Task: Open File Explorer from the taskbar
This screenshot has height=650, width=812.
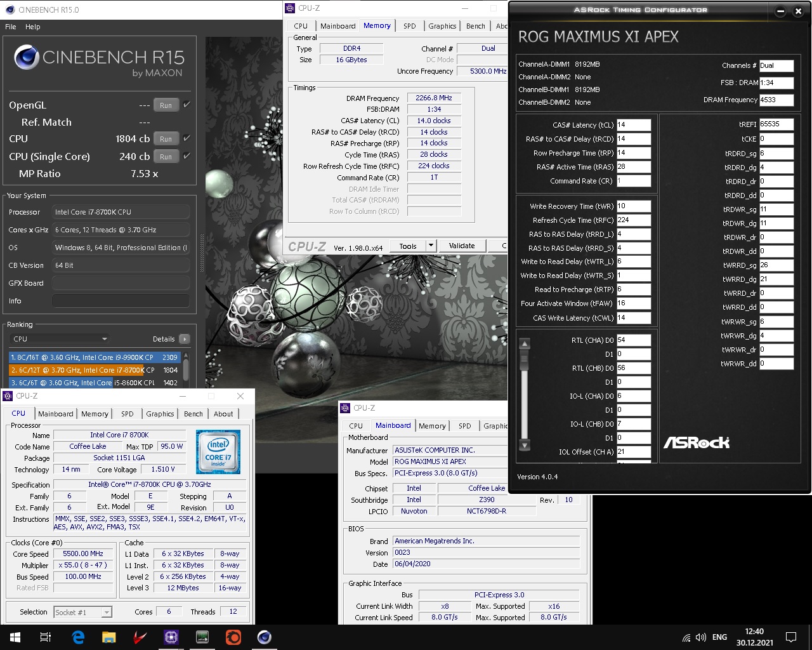Action: coord(109,637)
